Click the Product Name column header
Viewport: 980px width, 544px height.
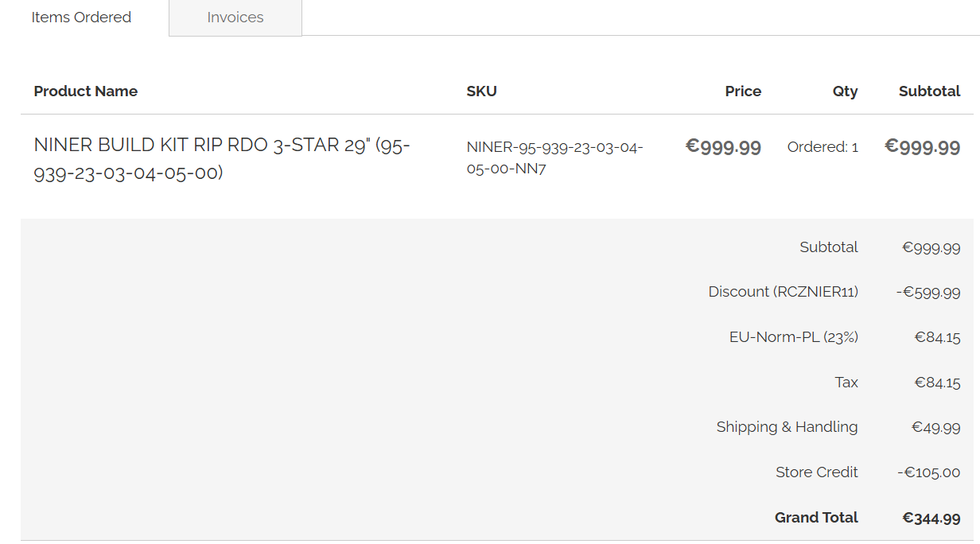click(86, 91)
